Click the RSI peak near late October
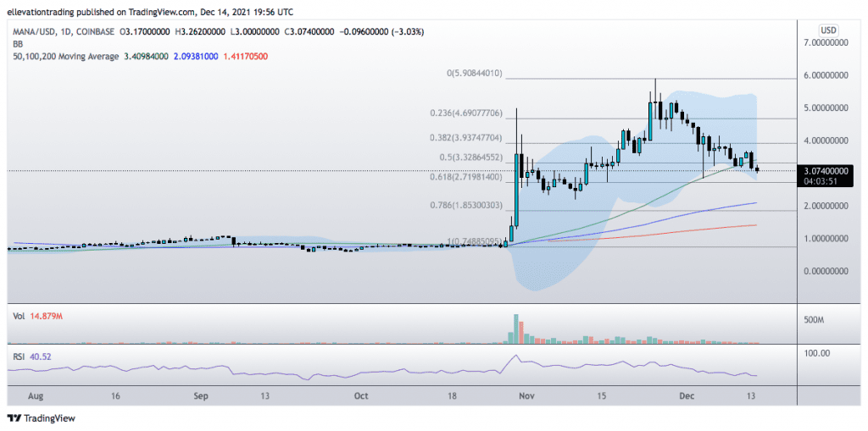The width and height of the screenshot is (868, 431). pyautogui.click(x=516, y=356)
